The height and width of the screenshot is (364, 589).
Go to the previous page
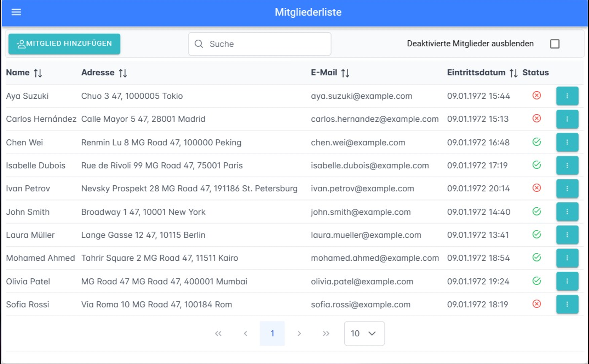coord(245,333)
